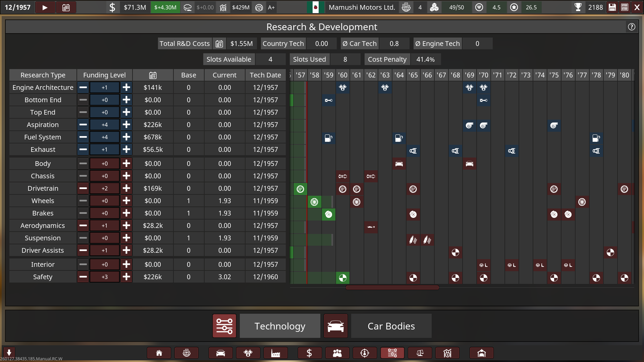The height and width of the screenshot is (362, 644).
Task: Click the save floppy disk icon
Action: tap(612, 7)
